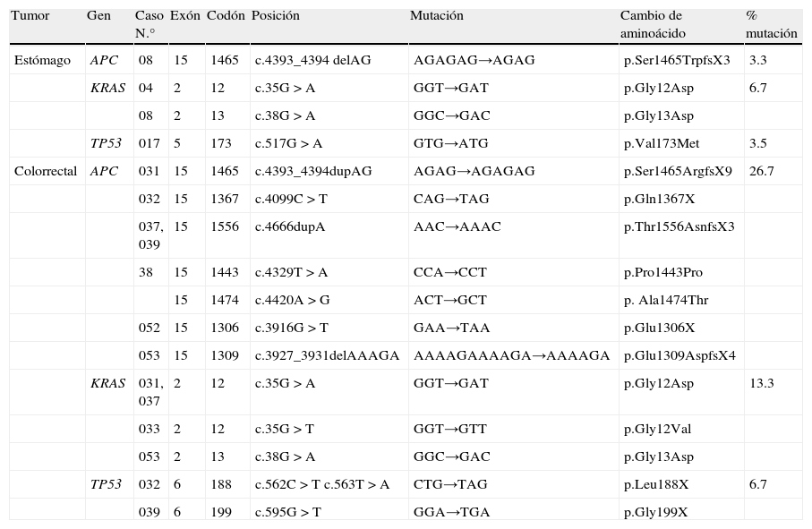
Task: Select amino acid change p.Ser1465TrpfsX3
Action: click(677, 60)
